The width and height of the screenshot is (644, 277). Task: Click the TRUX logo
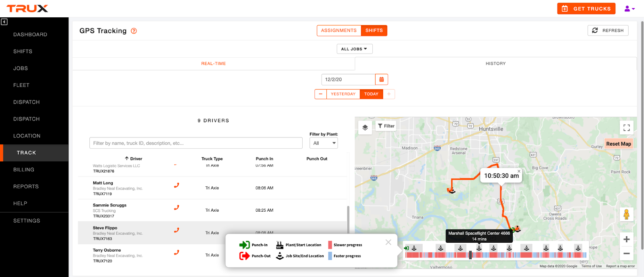(x=27, y=8)
